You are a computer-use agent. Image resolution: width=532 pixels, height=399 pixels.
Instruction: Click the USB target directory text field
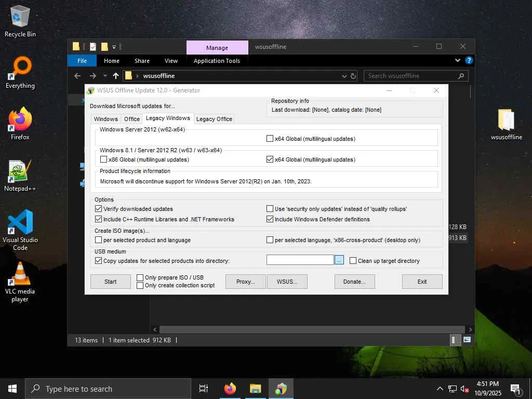pos(300,260)
